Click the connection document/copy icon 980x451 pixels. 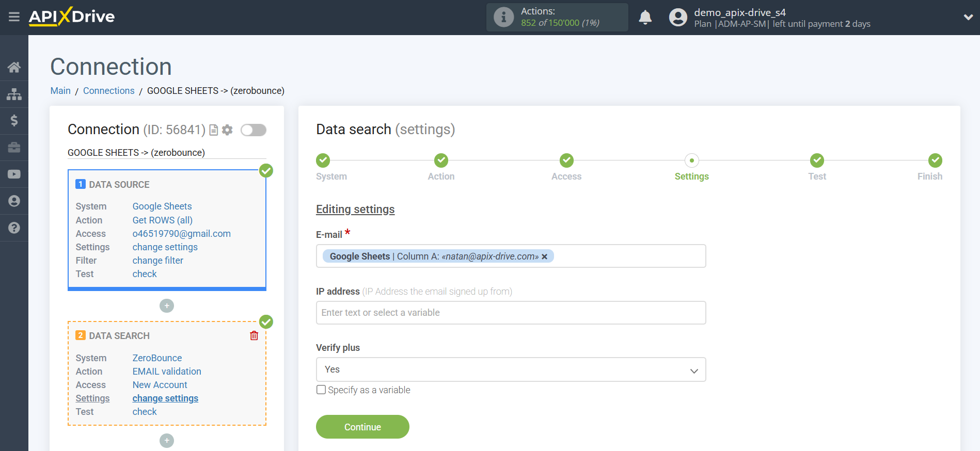point(213,130)
